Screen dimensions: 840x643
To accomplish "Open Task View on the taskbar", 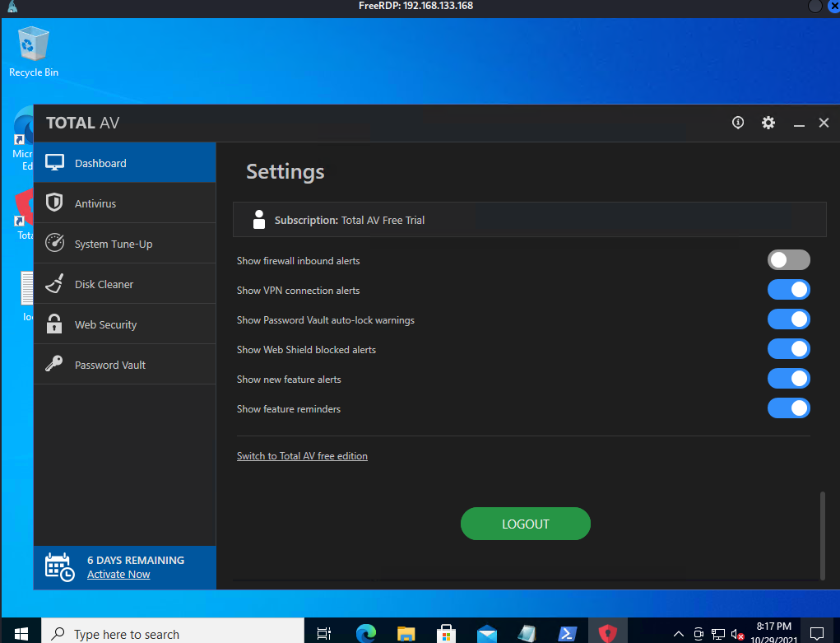I will pos(324,633).
